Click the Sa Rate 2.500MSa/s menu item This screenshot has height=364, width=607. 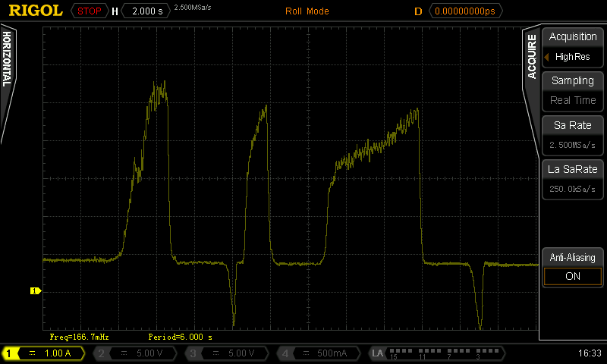[573, 136]
